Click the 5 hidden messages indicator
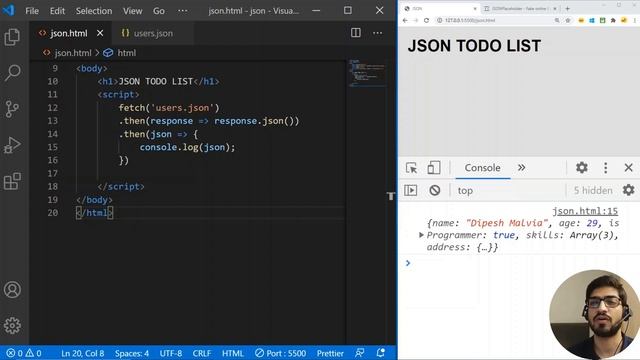The width and height of the screenshot is (640, 360). click(593, 191)
